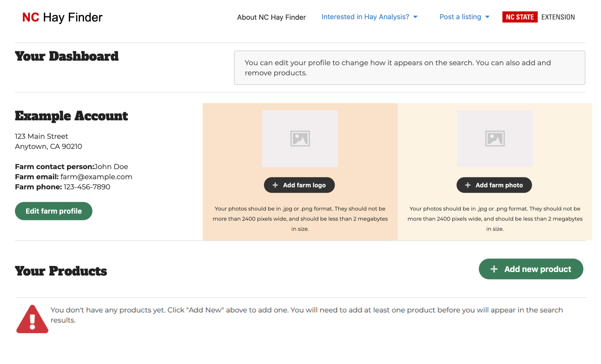Expand the Interested in Hay Analysis menu
This screenshot has height=364, width=601.
tap(365, 17)
